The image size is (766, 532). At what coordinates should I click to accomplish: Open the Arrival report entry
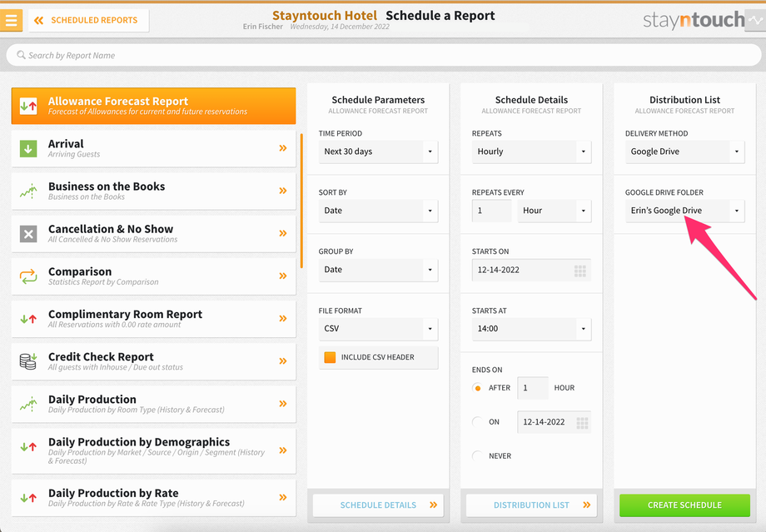tap(153, 148)
